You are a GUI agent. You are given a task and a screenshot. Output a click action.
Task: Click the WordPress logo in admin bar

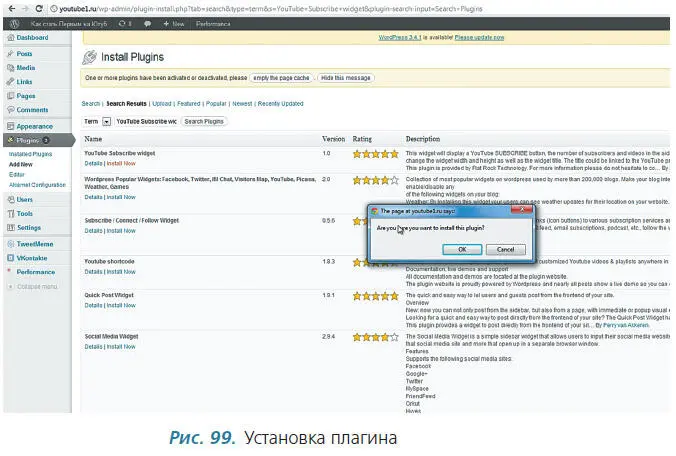point(14,24)
